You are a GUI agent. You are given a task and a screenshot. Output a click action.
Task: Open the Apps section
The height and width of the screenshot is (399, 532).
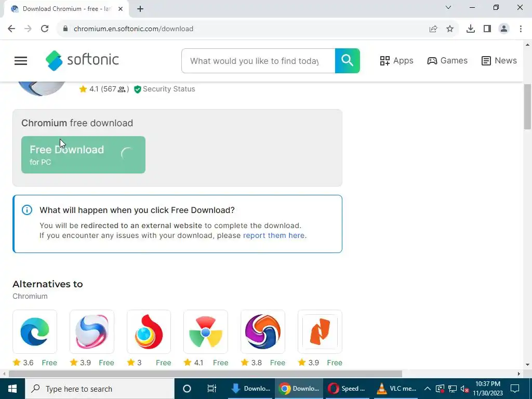pyautogui.click(x=396, y=61)
